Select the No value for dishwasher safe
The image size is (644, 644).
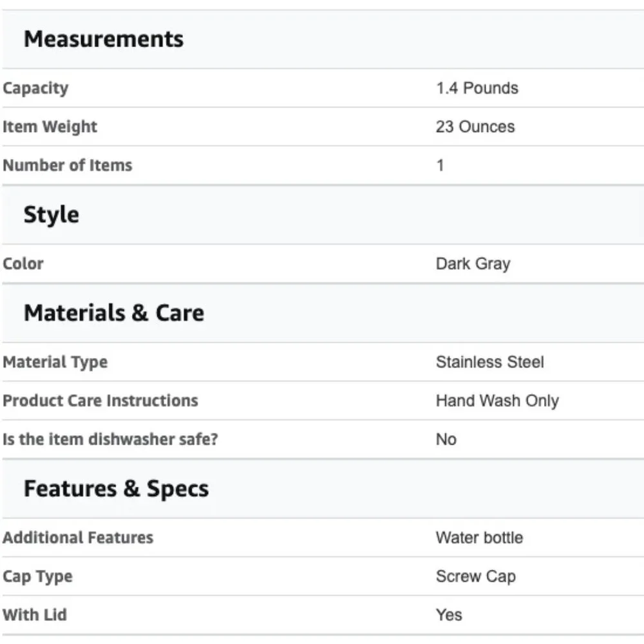(x=446, y=439)
